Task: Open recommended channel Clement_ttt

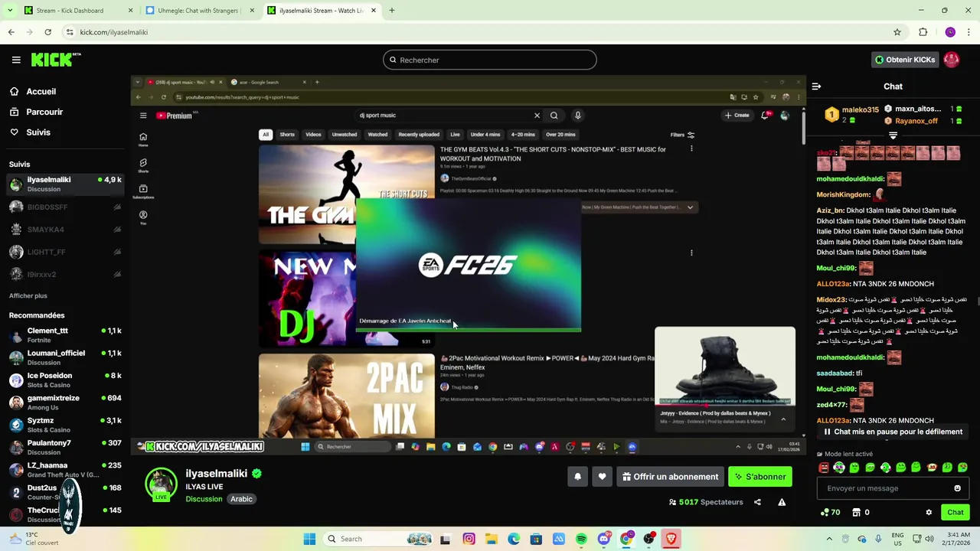Action: (65, 335)
